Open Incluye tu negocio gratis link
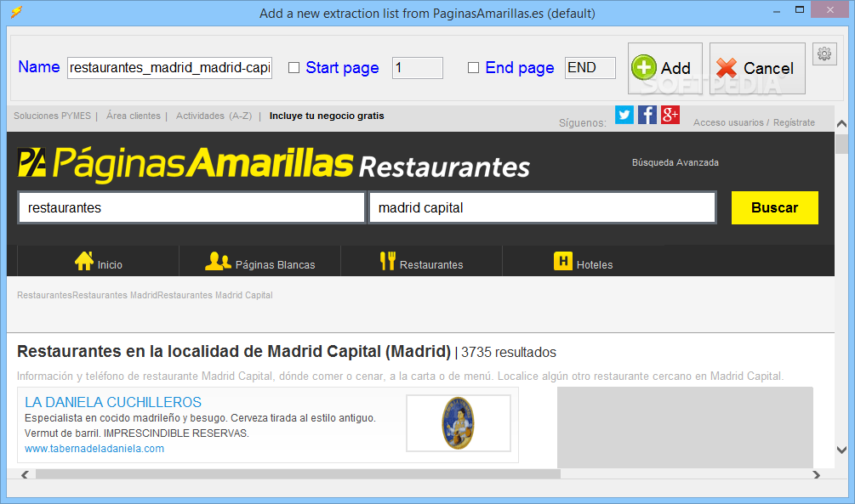 pyautogui.click(x=327, y=116)
